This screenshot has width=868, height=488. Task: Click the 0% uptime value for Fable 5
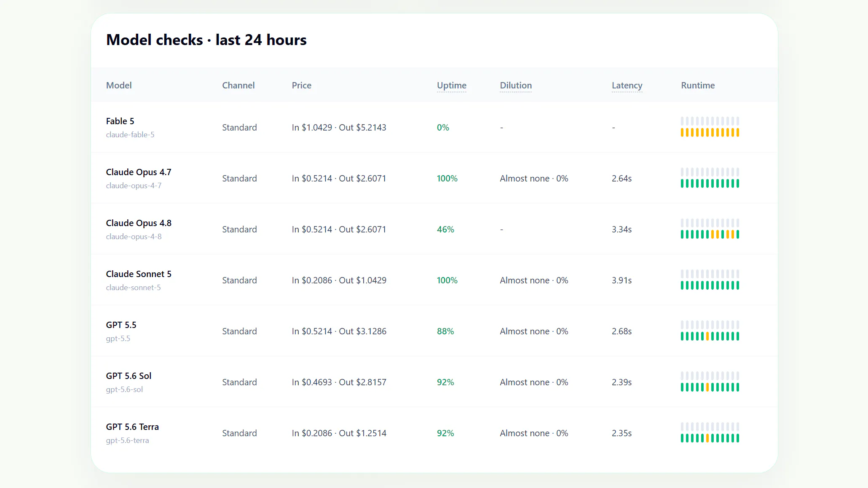[443, 128]
